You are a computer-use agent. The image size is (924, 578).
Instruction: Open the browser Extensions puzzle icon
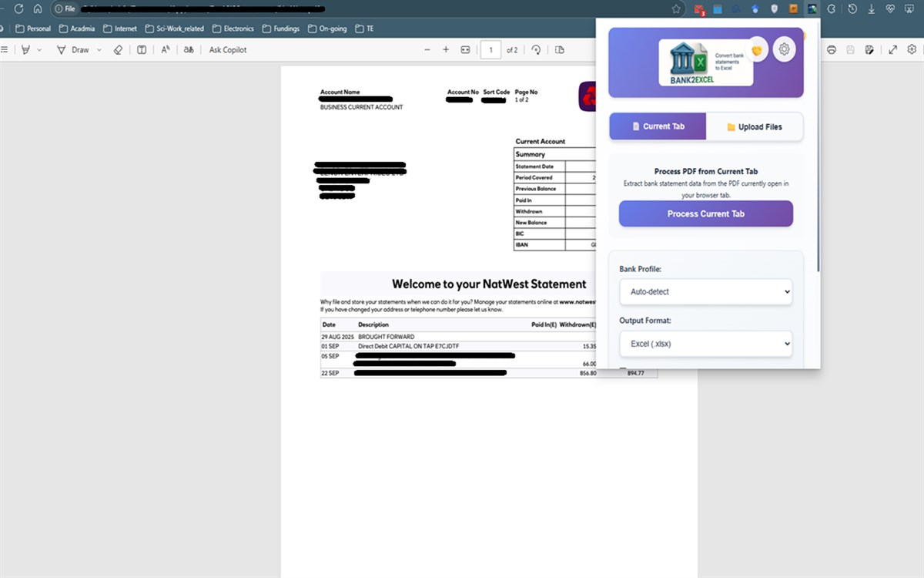[x=832, y=9]
